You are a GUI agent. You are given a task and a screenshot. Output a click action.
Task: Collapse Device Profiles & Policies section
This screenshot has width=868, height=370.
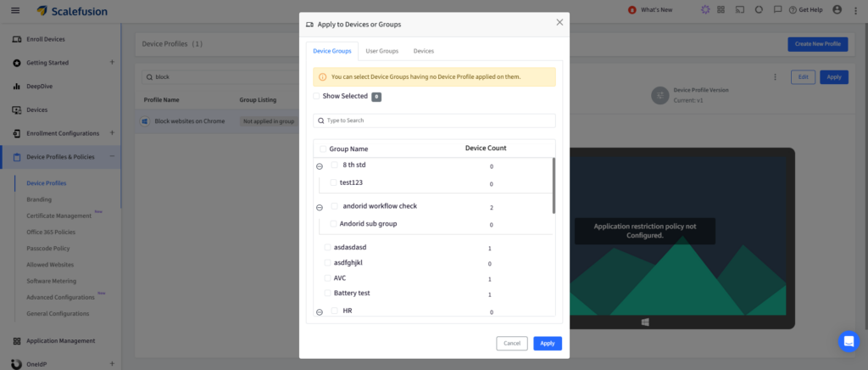click(x=112, y=156)
